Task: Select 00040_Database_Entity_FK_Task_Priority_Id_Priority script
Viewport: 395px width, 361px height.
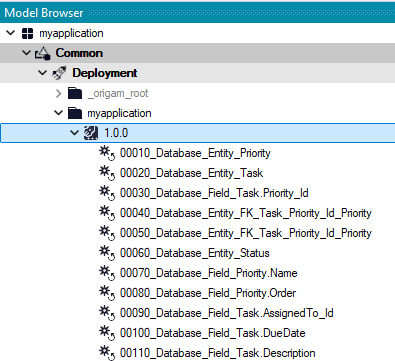Action: [x=246, y=213]
